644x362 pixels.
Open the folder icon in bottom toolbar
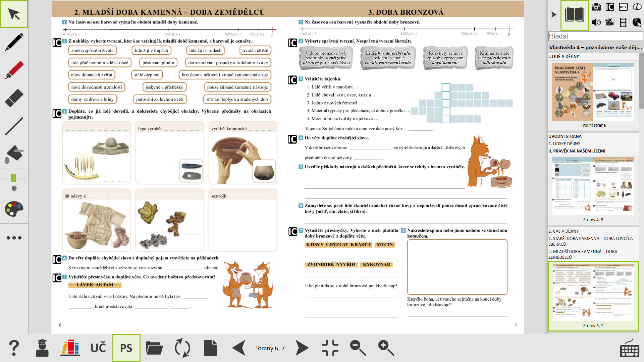[154, 348]
